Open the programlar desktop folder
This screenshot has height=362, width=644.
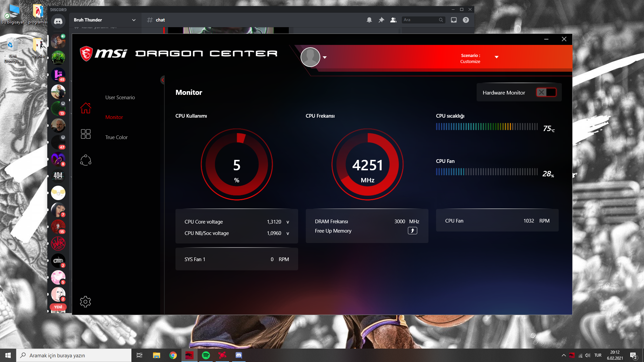pos(38,14)
